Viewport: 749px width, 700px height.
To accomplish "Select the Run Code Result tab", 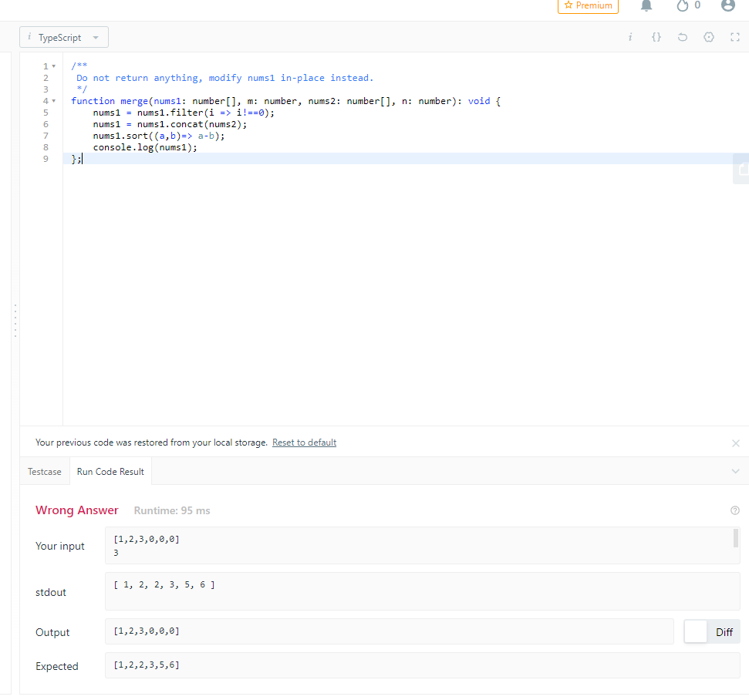I will pyautogui.click(x=110, y=472).
